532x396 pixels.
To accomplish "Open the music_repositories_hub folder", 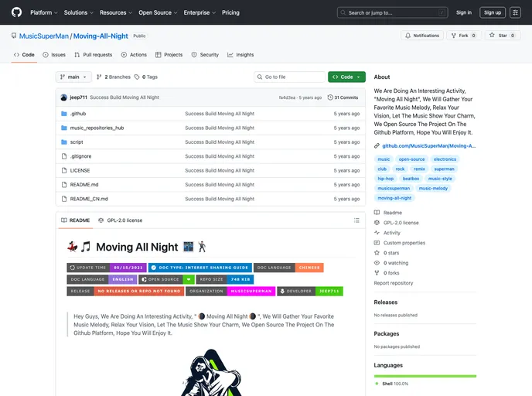I will pyautogui.click(x=97, y=128).
